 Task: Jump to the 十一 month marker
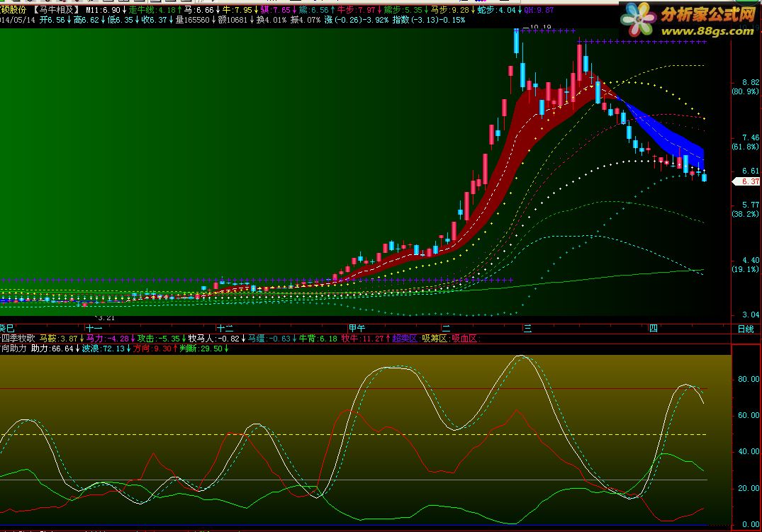click(94, 329)
